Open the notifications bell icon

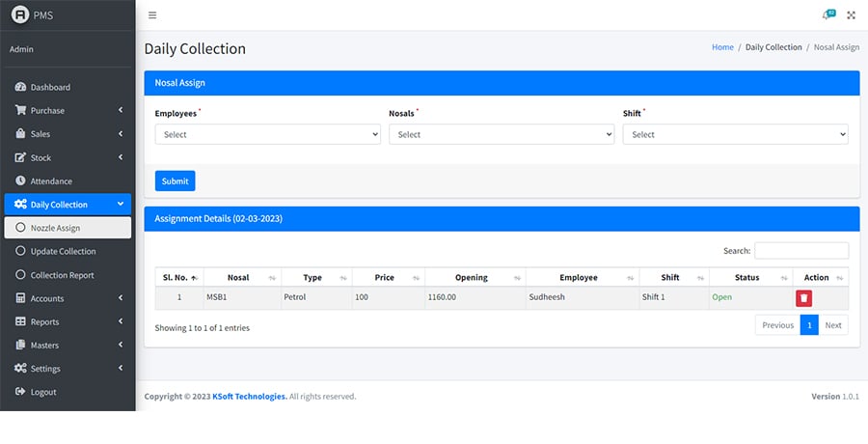pyautogui.click(x=827, y=15)
